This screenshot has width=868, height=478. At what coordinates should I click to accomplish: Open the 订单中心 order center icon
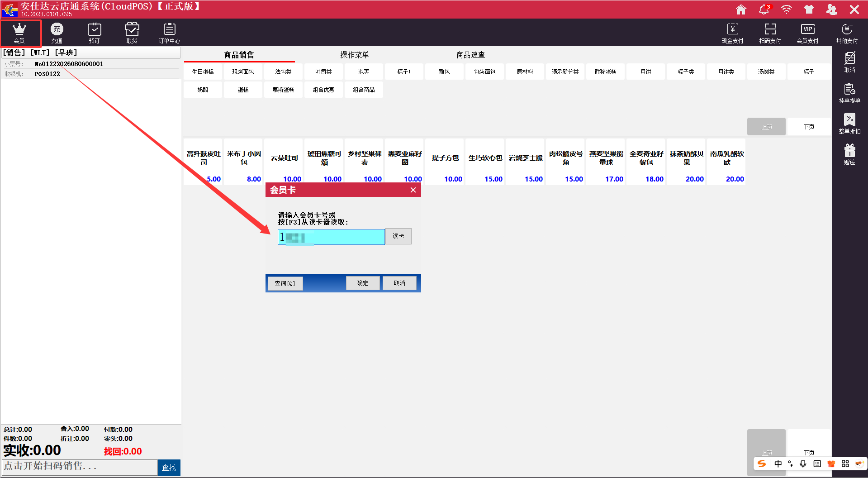169,33
